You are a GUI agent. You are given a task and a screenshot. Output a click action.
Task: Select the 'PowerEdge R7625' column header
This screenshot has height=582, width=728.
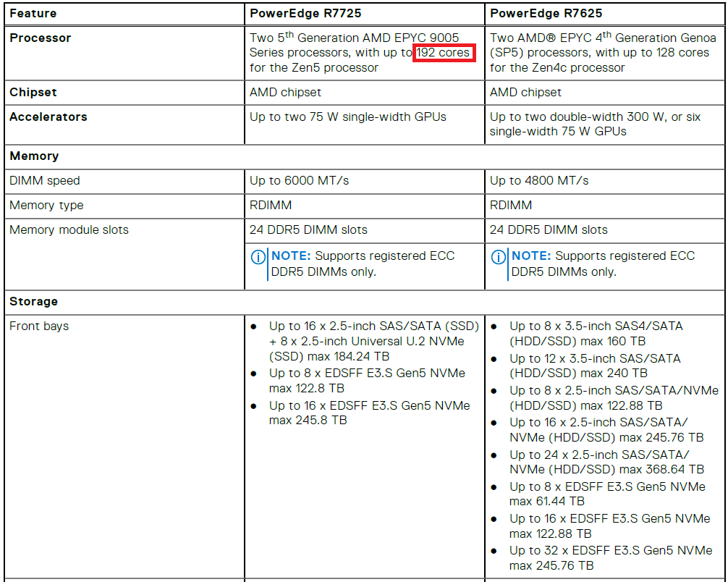pos(546,13)
